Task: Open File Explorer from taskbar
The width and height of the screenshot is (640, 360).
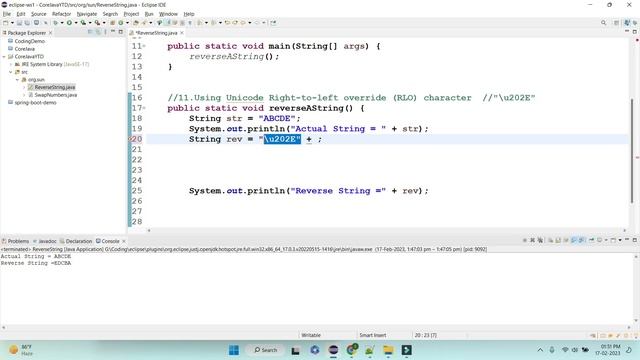Action: point(388,350)
